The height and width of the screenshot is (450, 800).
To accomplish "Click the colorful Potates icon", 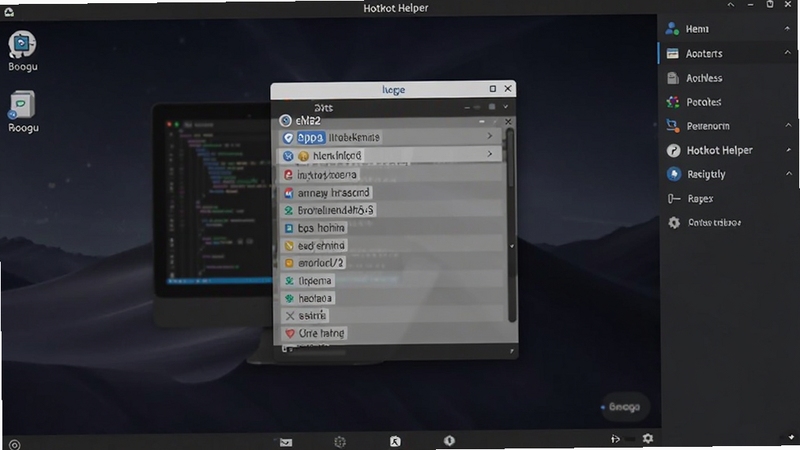I will 672,102.
